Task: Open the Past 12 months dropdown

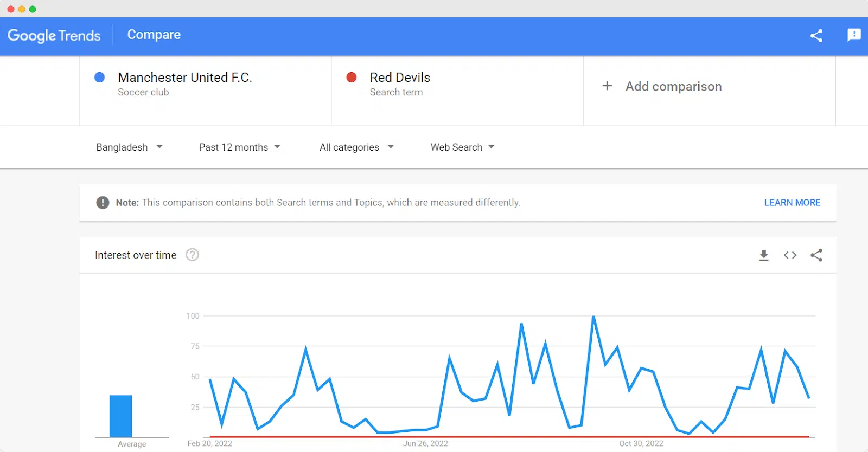Action: coord(239,147)
